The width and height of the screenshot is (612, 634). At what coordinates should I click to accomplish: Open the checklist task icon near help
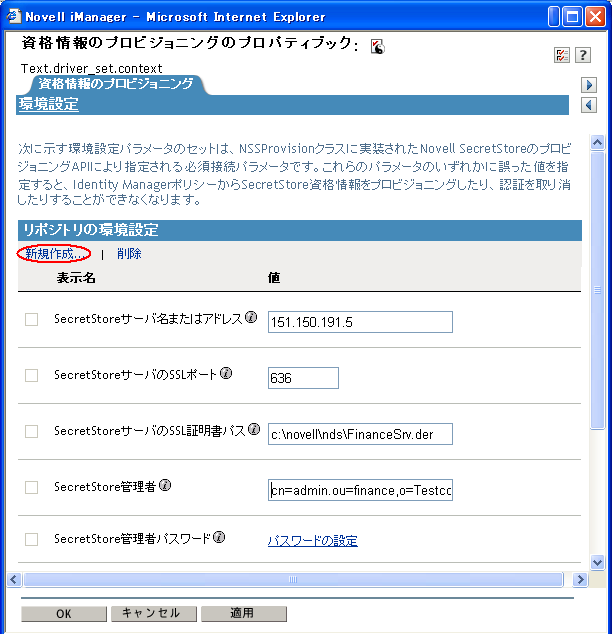[561, 55]
